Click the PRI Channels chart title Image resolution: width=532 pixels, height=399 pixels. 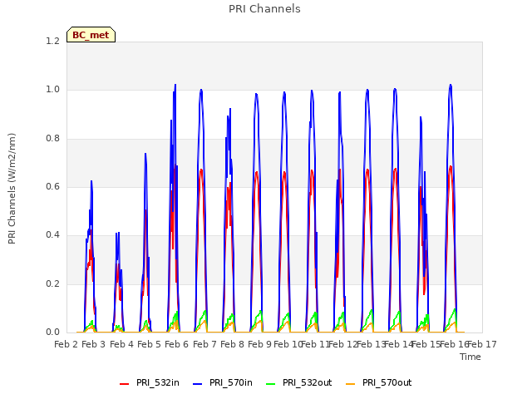[264, 9]
